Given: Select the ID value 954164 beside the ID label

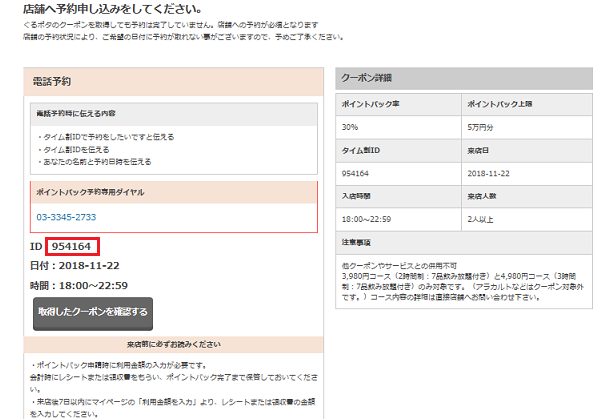Looking at the screenshot, I should [x=72, y=247].
